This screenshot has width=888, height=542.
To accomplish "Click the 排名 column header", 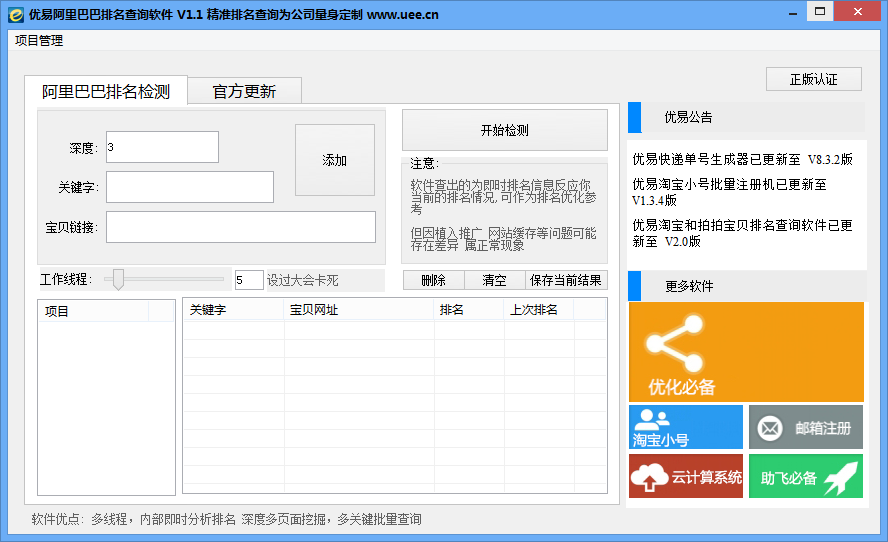I will (x=468, y=310).
